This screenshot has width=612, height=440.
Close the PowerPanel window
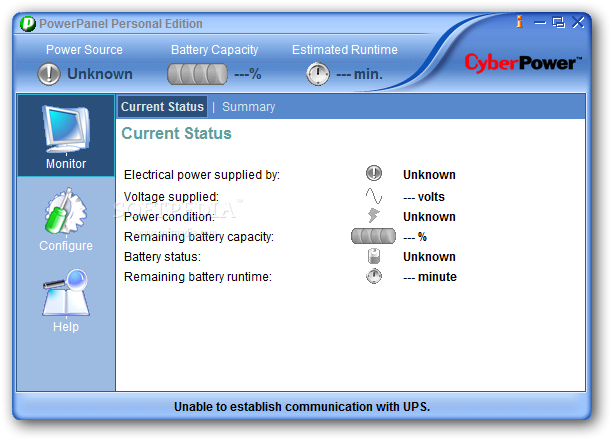pyautogui.click(x=578, y=22)
